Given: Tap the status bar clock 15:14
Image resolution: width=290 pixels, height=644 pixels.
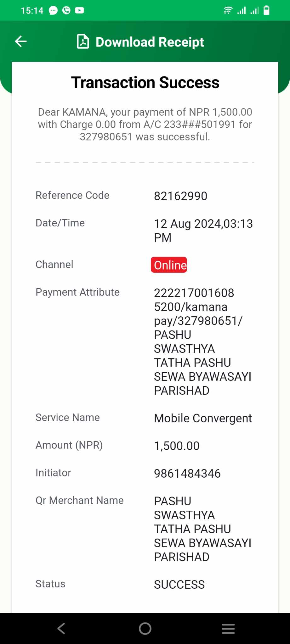Looking at the screenshot, I should point(32,11).
